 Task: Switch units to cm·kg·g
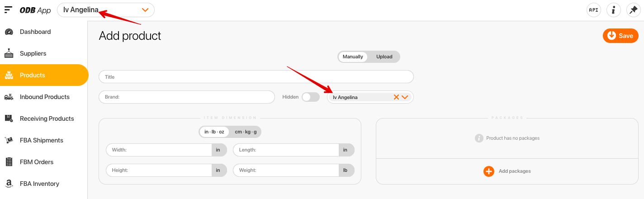[246, 132]
